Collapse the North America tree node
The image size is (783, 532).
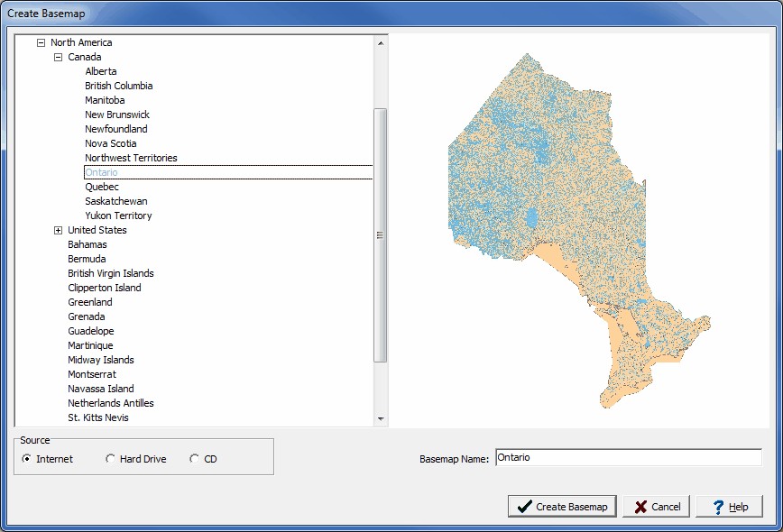(41, 42)
